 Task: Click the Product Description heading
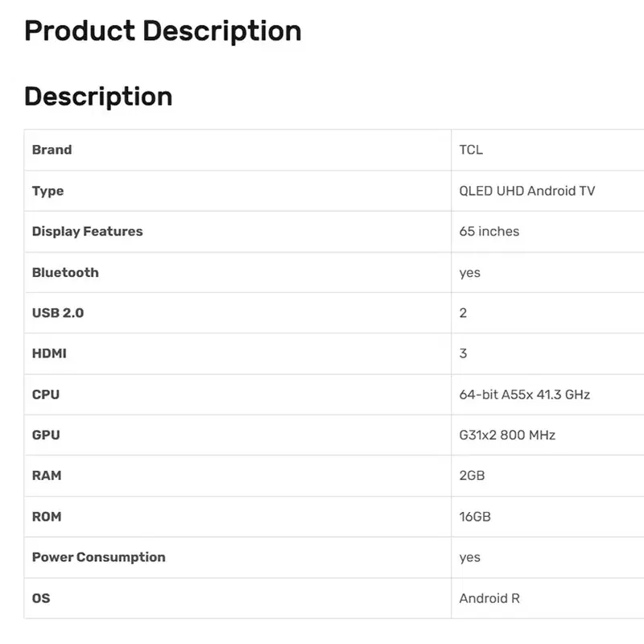163,31
